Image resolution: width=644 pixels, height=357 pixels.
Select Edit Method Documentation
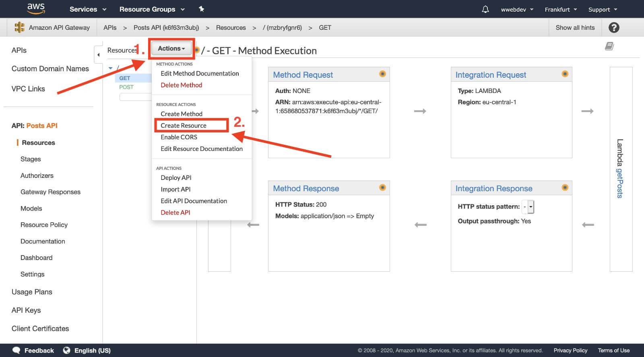(200, 73)
